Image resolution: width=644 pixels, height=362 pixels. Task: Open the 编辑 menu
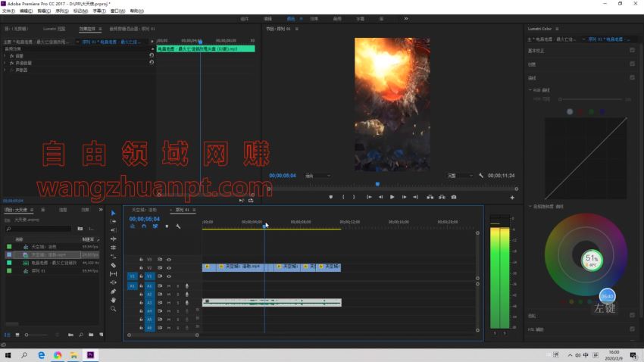coord(26,11)
